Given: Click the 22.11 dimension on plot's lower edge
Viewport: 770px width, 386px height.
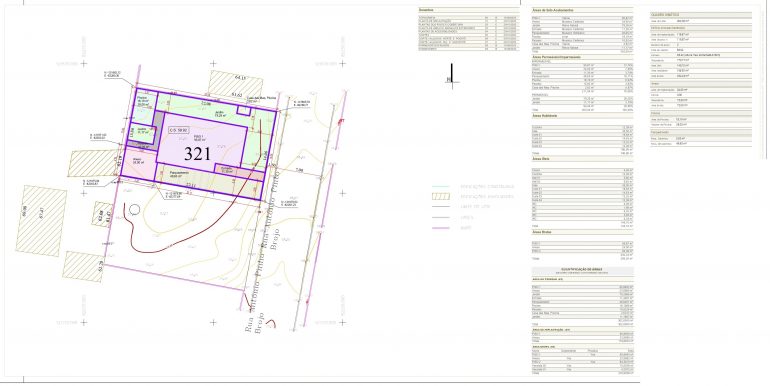Looking at the screenshot, I should [x=191, y=186].
